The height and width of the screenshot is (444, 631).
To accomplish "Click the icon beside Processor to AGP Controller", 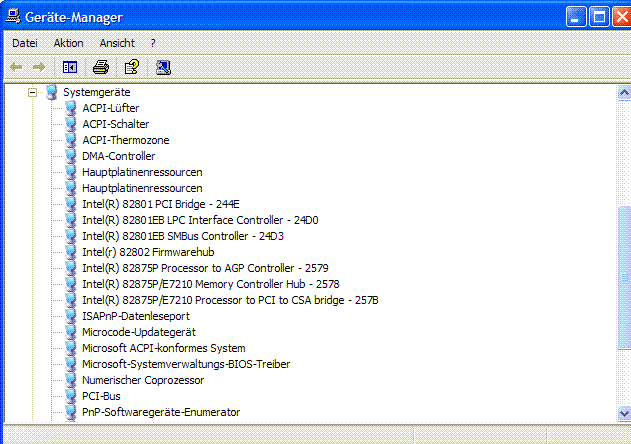I will click(x=71, y=268).
